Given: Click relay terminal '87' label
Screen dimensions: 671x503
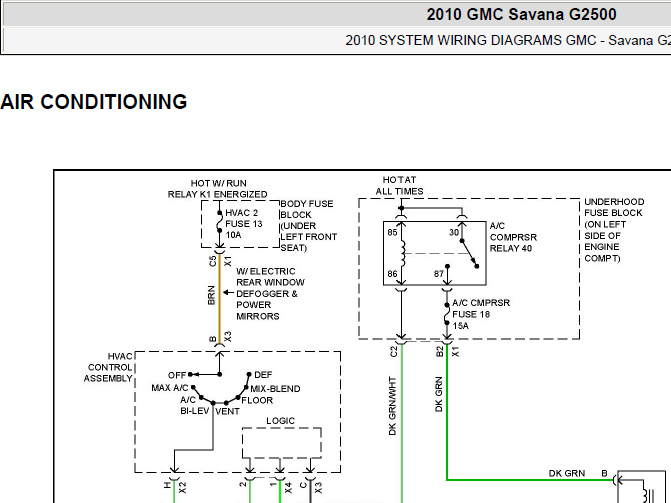Looking at the screenshot, I should tap(439, 274).
